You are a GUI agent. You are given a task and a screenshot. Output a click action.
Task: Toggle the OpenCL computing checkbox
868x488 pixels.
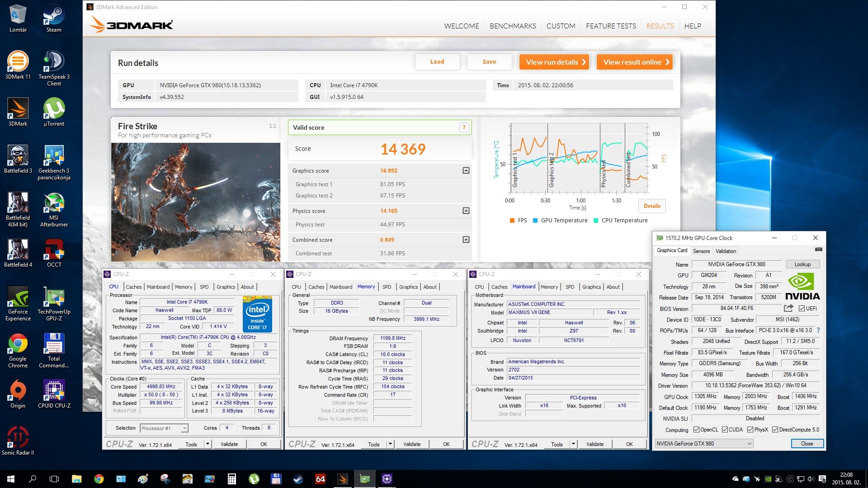[x=696, y=430]
